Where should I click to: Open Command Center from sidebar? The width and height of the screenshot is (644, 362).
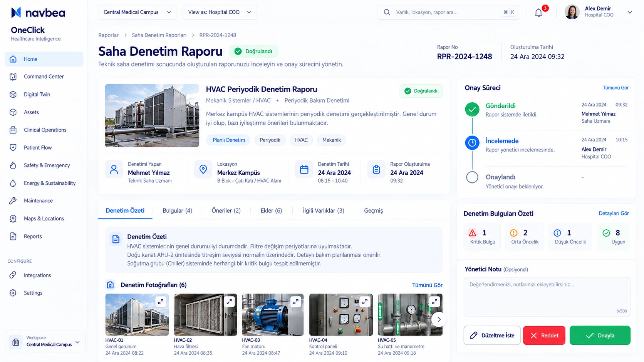(44, 77)
